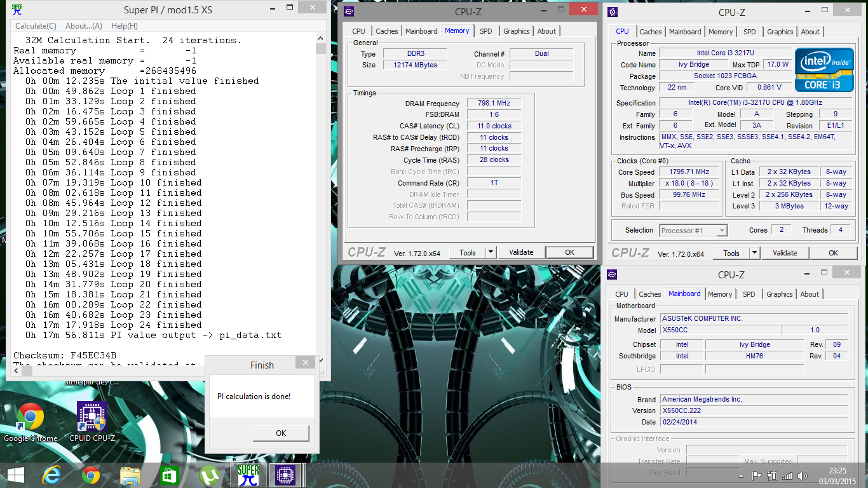
Task: Select the Graphics tab in the Memory window
Action: click(517, 31)
